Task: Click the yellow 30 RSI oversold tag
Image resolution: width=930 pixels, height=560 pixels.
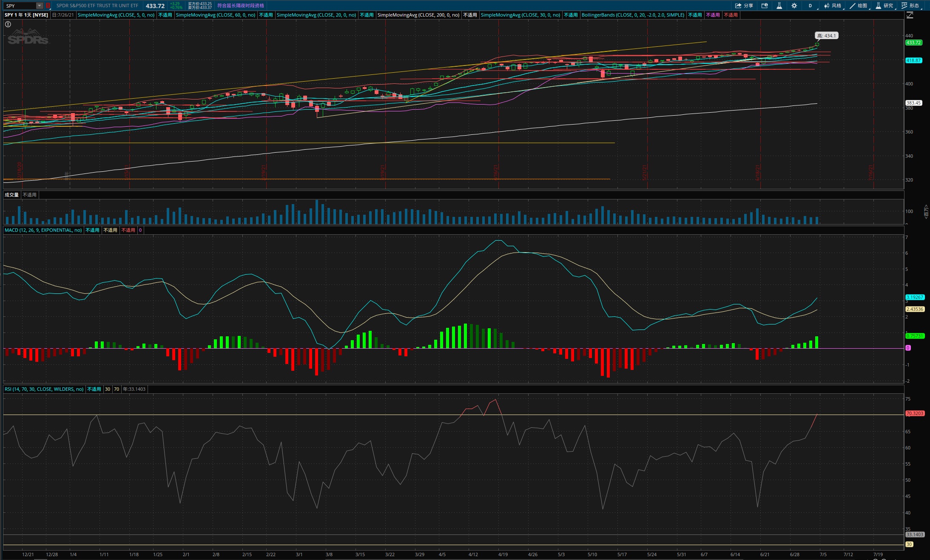Action: coord(909,544)
